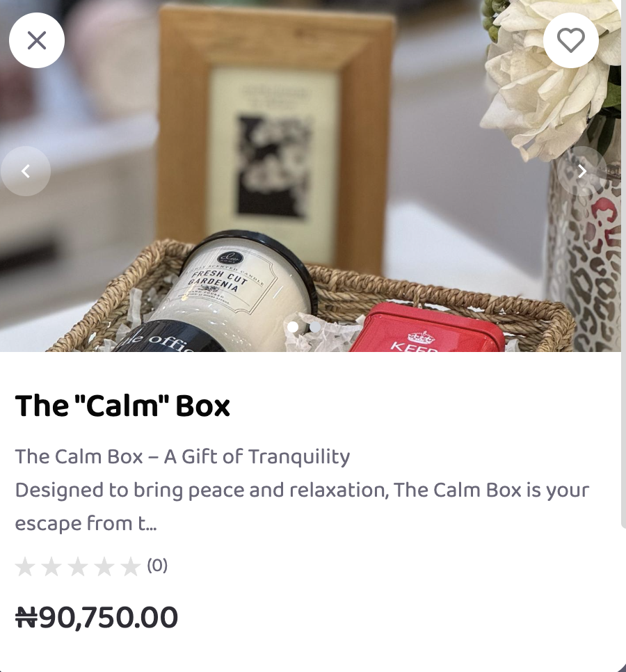Open the (0) reviews count
The height and width of the screenshot is (672, 626).
pos(157,566)
